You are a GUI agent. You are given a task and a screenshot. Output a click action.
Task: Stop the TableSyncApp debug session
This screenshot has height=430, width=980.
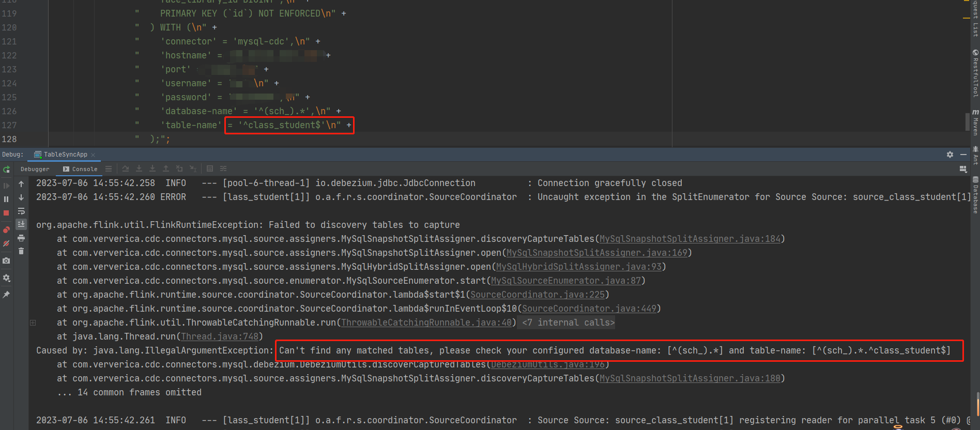[x=6, y=213]
